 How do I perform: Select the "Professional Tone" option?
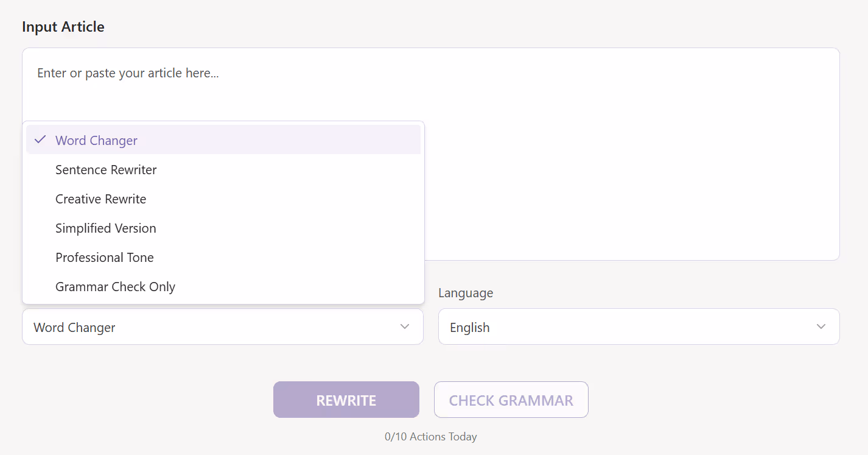[x=104, y=257]
